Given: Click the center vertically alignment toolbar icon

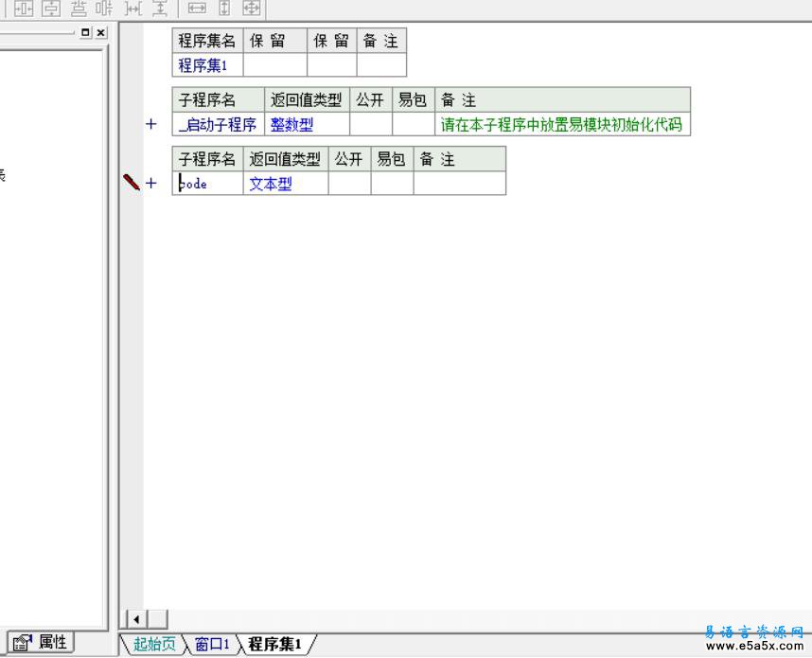Looking at the screenshot, I should tap(50, 9).
